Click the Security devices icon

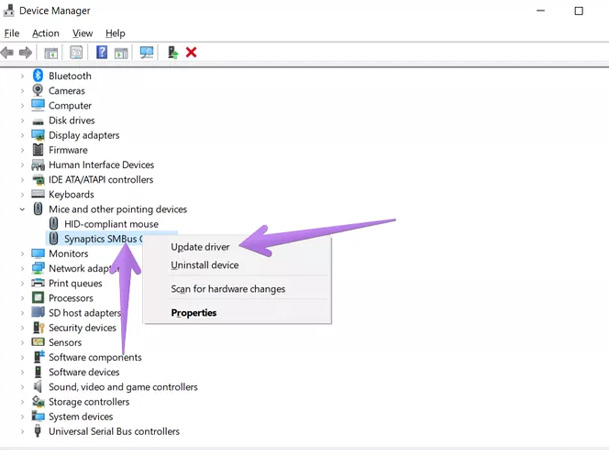pyautogui.click(x=38, y=328)
